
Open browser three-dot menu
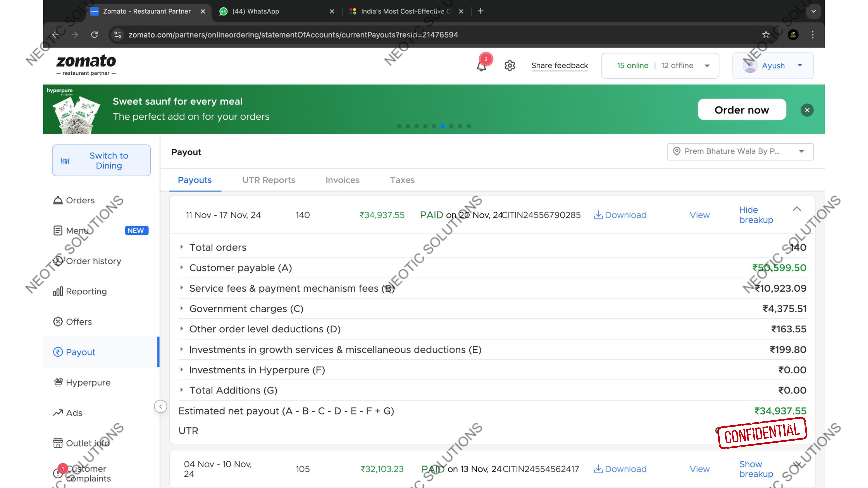click(812, 35)
